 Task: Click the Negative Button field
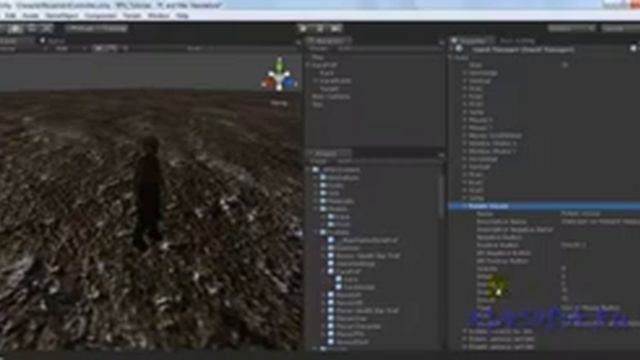tap(600, 237)
